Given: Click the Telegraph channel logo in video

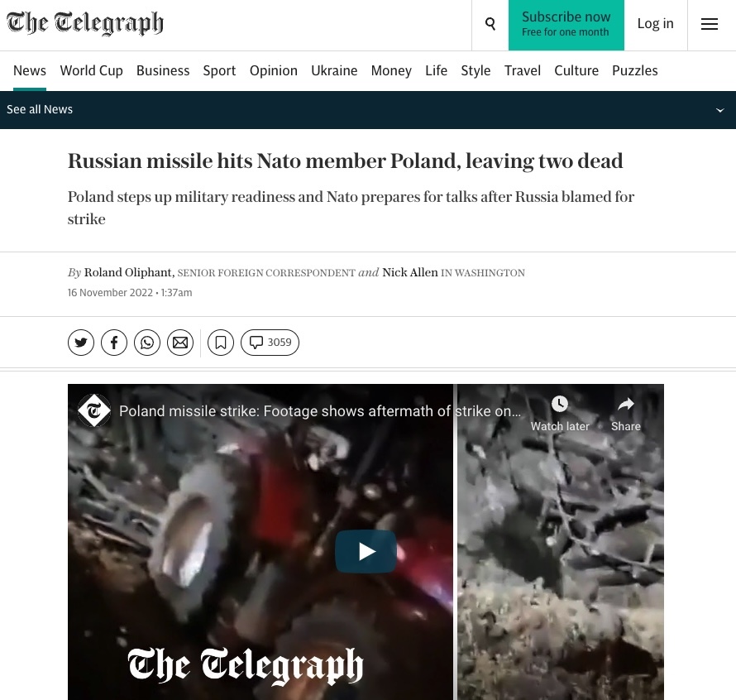Looking at the screenshot, I should click(94, 410).
